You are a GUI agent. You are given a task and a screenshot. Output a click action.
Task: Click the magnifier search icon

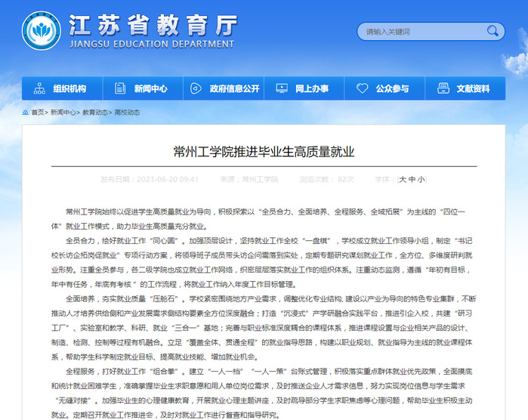(x=492, y=31)
